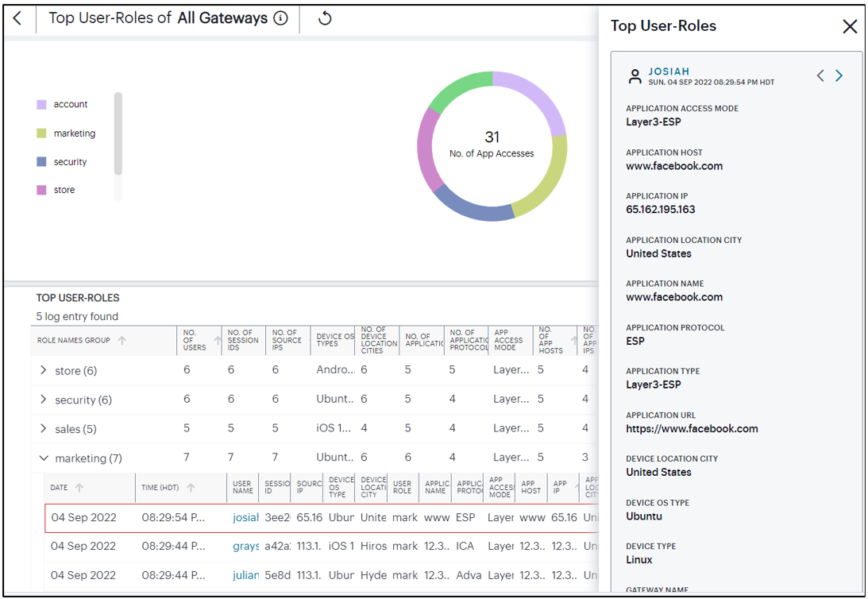Click the user profile icon beside JOSIAH
The height and width of the screenshot is (599, 868).
pyautogui.click(x=635, y=76)
